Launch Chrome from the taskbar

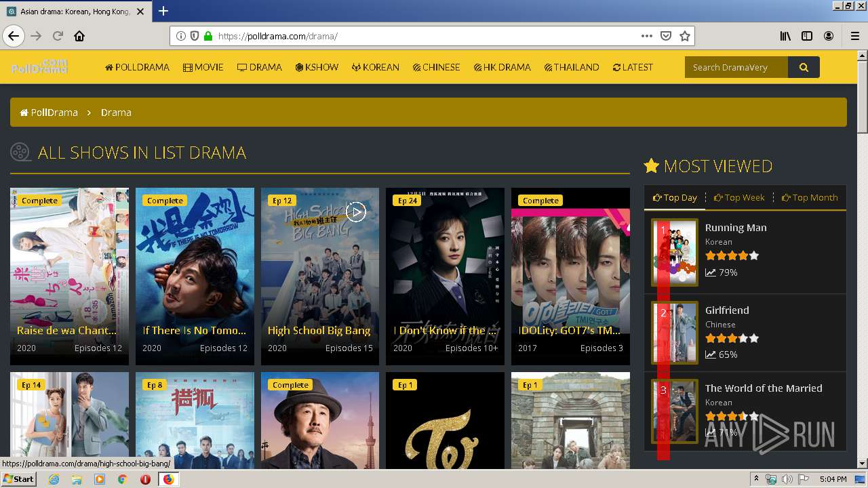(x=122, y=479)
